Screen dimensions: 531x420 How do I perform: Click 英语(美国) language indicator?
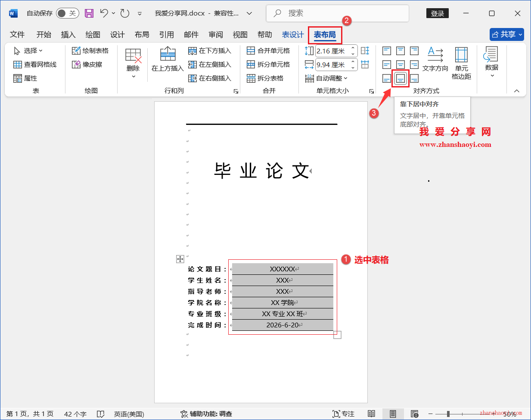(x=129, y=414)
